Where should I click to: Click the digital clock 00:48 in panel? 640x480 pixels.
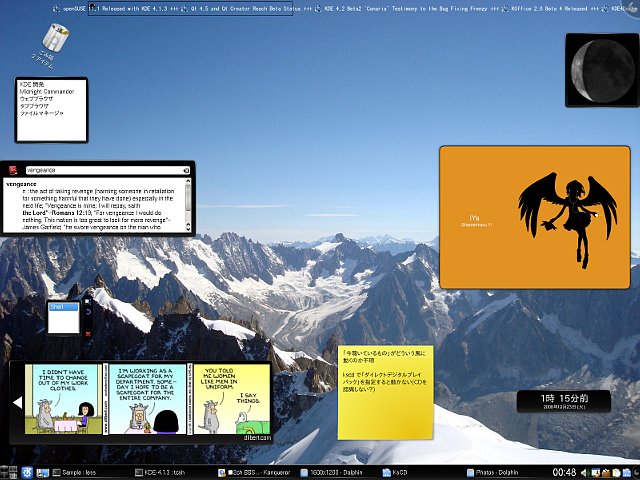coord(564,473)
